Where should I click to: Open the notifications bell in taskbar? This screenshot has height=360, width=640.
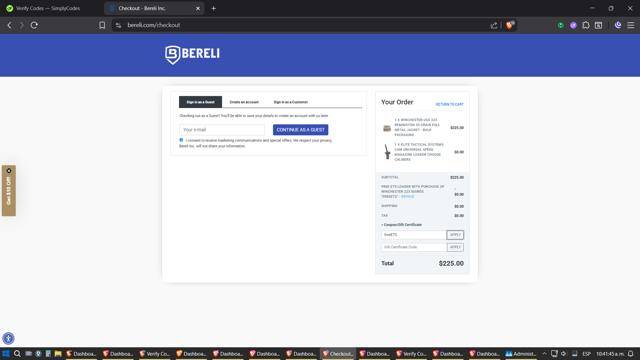631,353
